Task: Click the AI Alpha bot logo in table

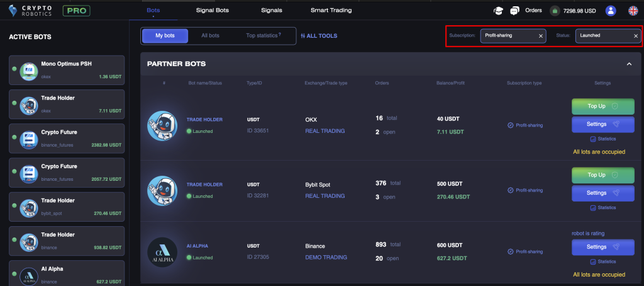Action: pyautogui.click(x=162, y=252)
